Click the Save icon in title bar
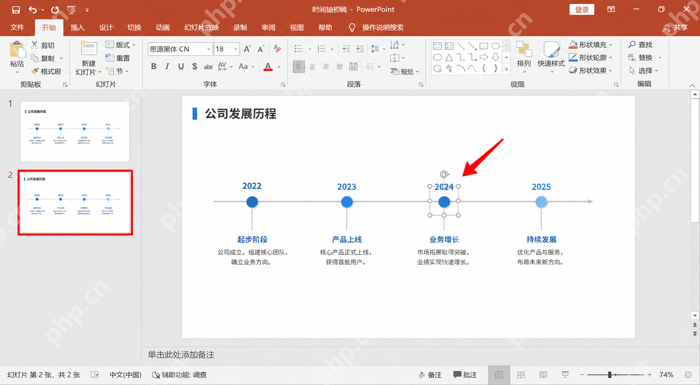Screen dimensions: 700x385 click(16, 9)
